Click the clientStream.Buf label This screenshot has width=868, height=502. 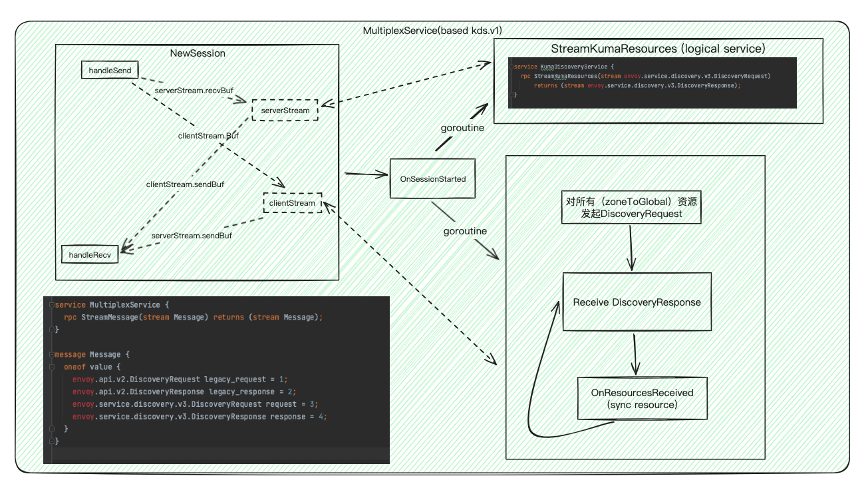(x=209, y=135)
